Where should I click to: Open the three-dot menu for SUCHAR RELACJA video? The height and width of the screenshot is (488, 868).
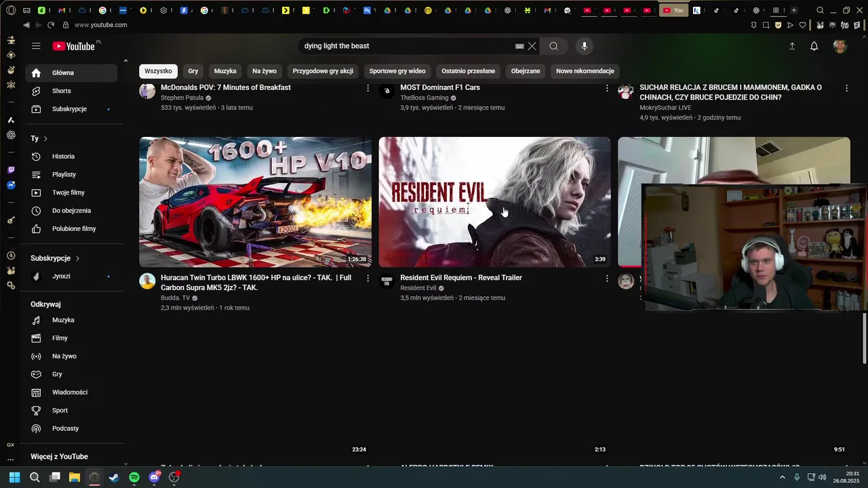tap(846, 88)
